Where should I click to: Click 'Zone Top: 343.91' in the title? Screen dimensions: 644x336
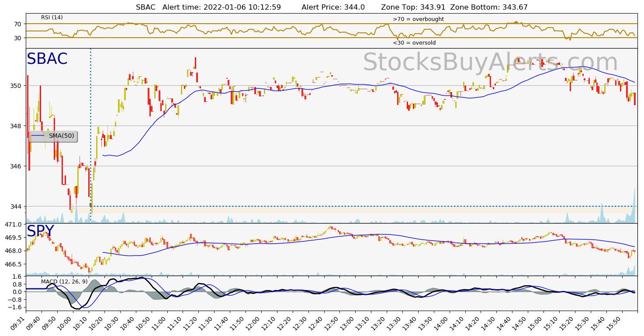coord(413,7)
